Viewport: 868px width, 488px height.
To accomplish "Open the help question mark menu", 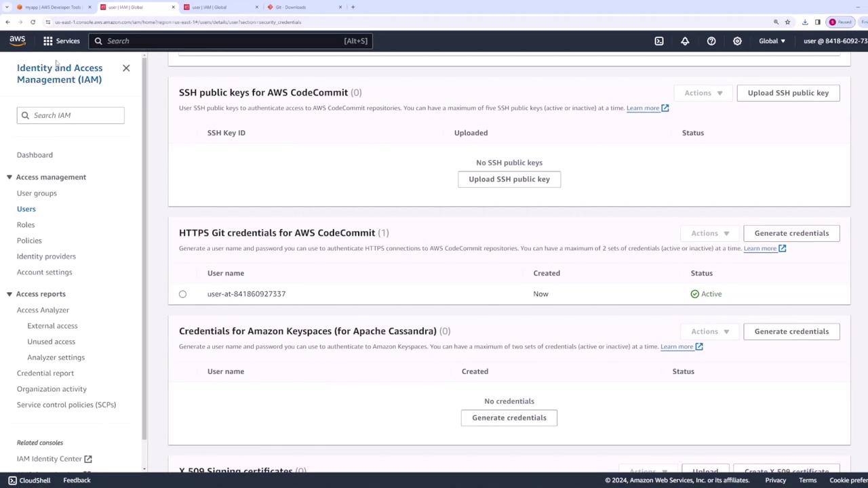I will tap(711, 41).
